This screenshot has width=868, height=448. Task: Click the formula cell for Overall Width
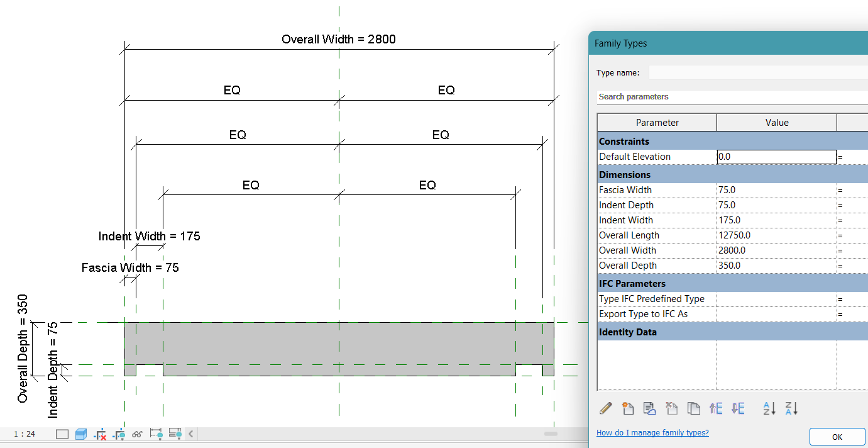(x=852, y=250)
